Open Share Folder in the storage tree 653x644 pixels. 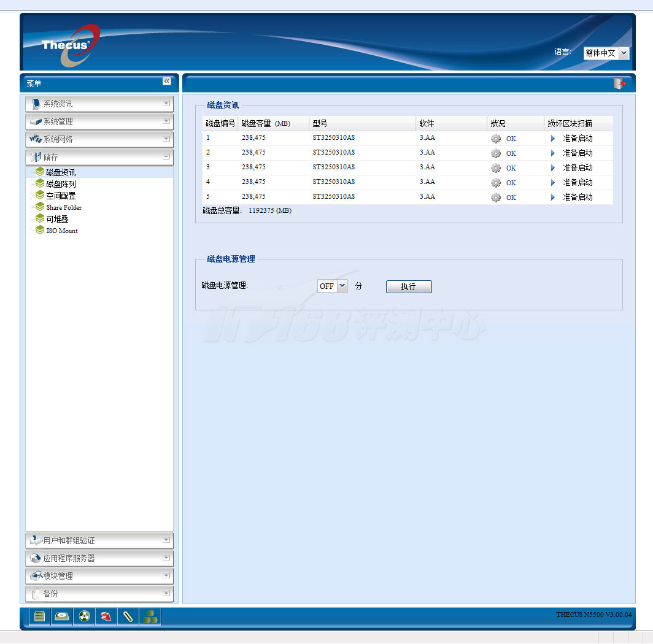coord(64,207)
